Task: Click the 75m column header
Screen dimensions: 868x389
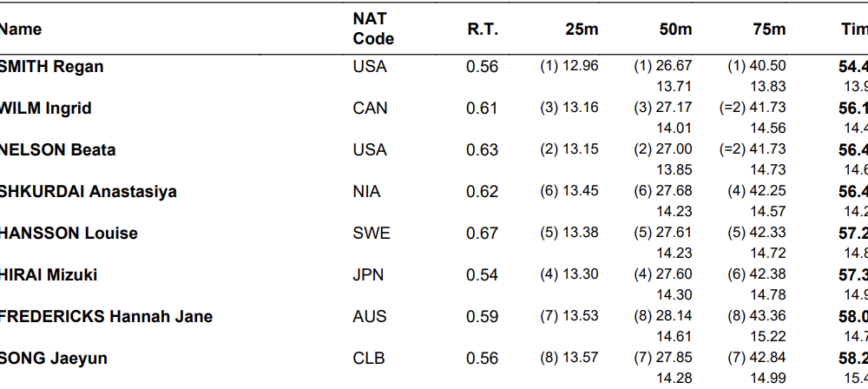Action: click(x=769, y=30)
